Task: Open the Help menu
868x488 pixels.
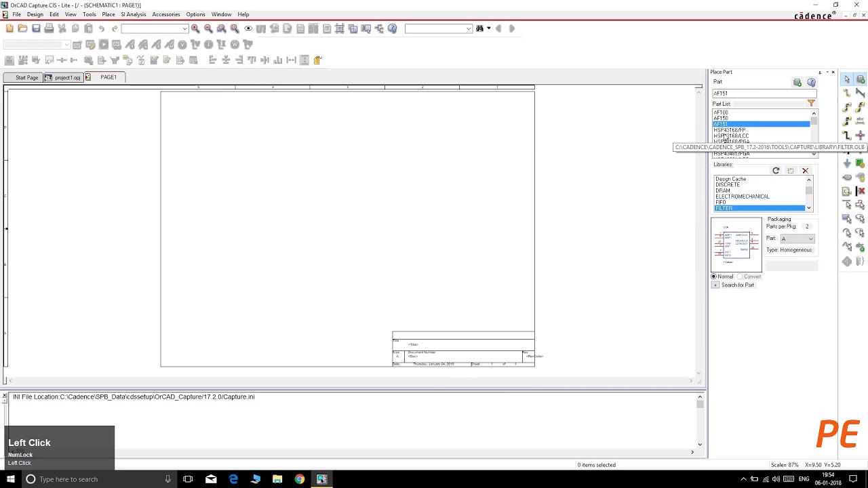Action: [243, 14]
